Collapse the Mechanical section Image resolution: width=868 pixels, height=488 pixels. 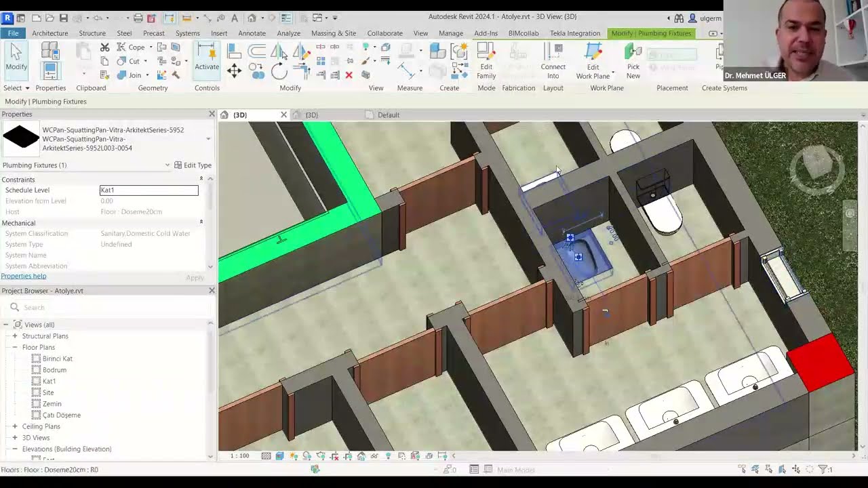coord(201,222)
